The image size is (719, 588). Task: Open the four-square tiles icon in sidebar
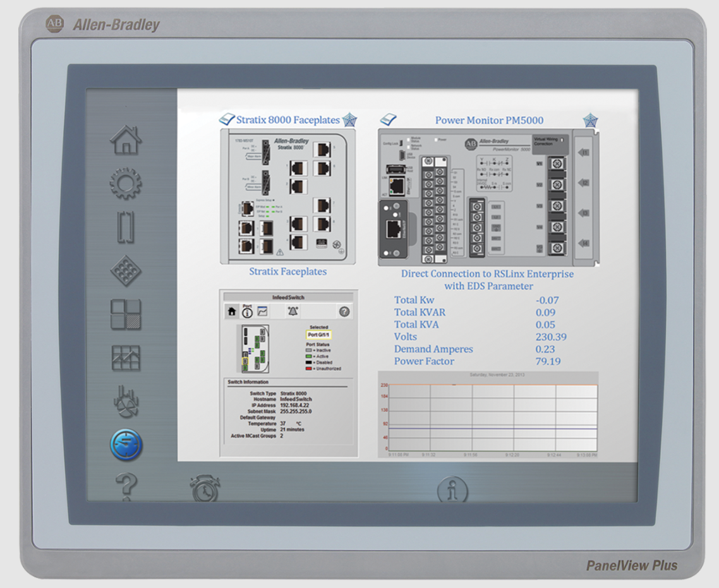pyautogui.click(x=126, y=314)
